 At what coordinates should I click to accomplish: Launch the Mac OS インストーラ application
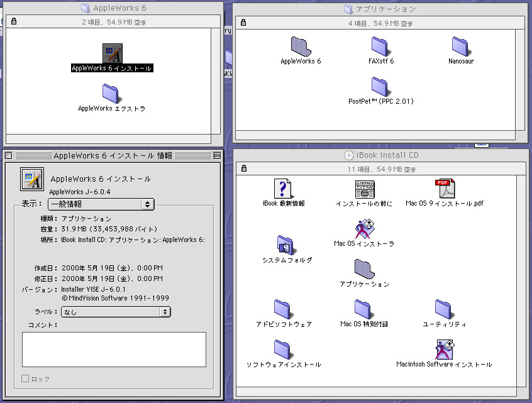[364, 229]
